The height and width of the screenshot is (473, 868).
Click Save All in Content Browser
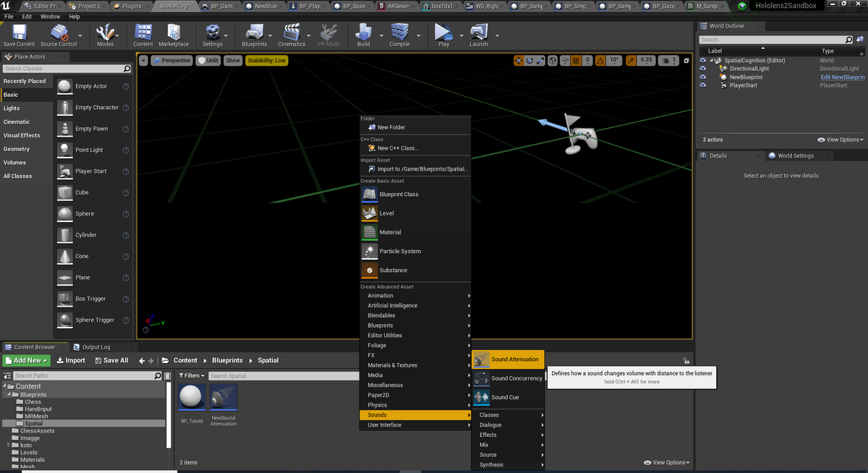[x=111, y=360]
